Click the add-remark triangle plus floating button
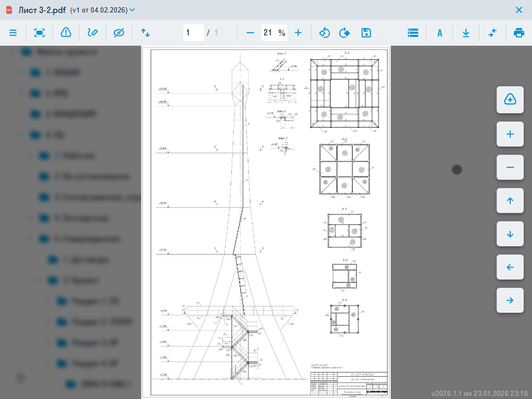 pyautogui.click(x=510, y=100)
